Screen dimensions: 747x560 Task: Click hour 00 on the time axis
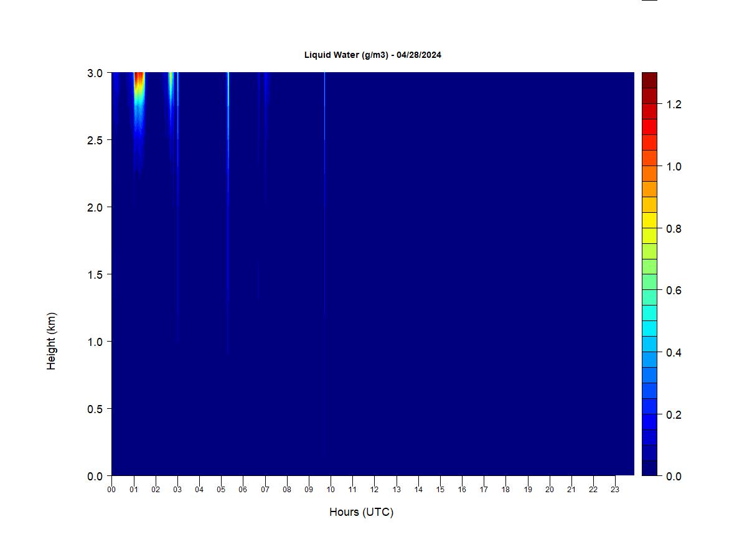[x=111, y=490]
